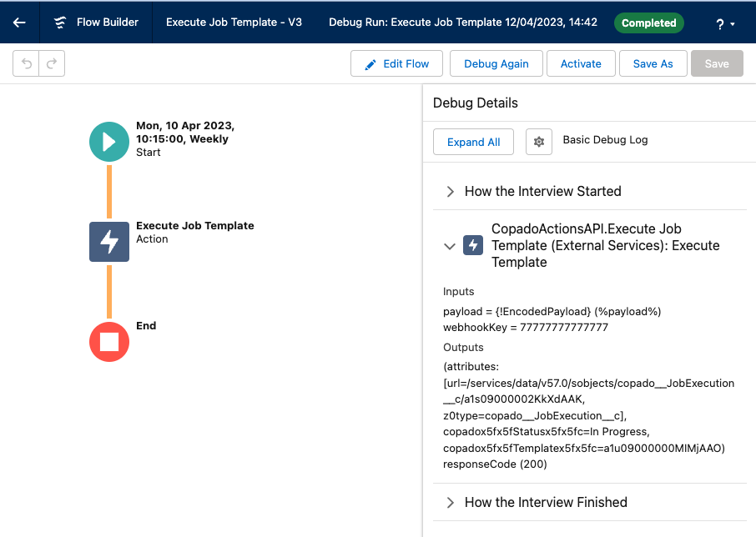This screenshot has width=756, height=537.
Task: Expand the How the Interview Started section
Action: pyautogui.click(x=450, y=191)
